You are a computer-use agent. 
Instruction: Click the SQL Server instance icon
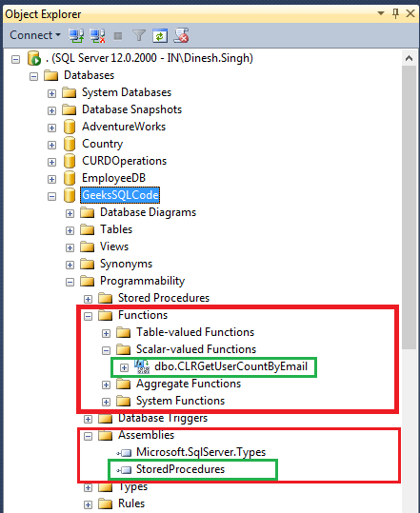(34, 59)
